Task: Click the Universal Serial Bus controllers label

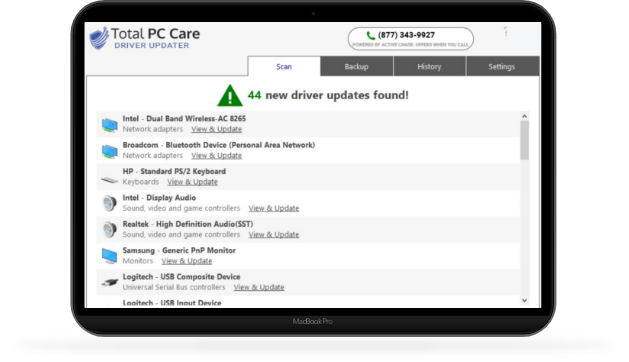Action: tap(174, 287)
